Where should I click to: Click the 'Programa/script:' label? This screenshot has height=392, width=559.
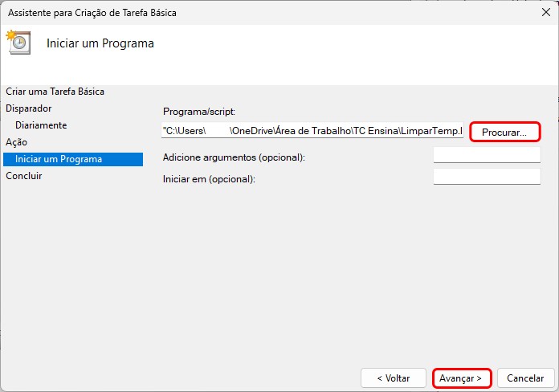click(198, 112)
